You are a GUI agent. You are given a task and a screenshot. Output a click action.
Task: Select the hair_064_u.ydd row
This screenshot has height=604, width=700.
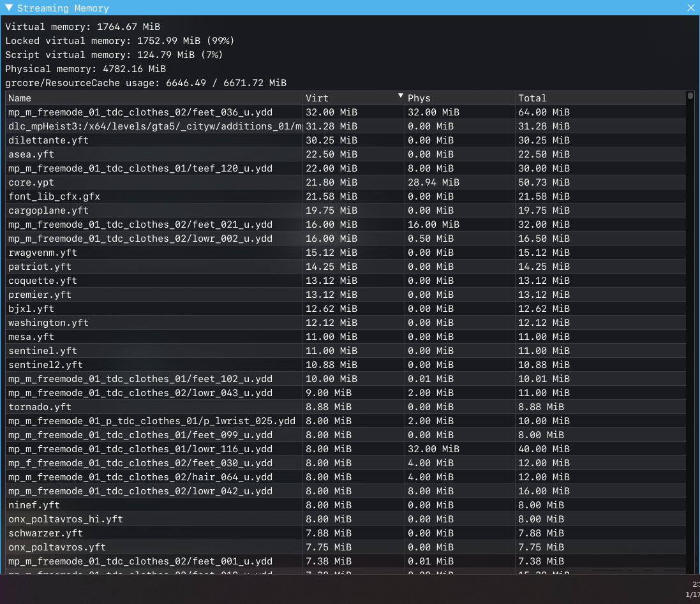coord(346,477)
